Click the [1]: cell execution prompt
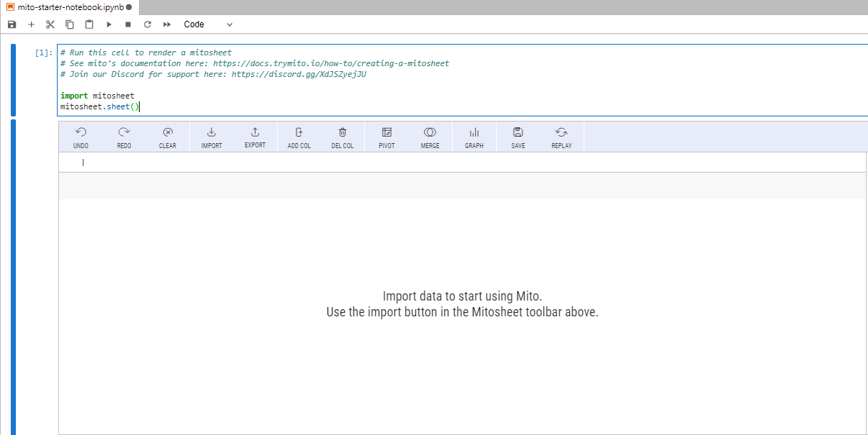Image resolution: width=868 pixels, height=435 pixels. coord(43,52)
